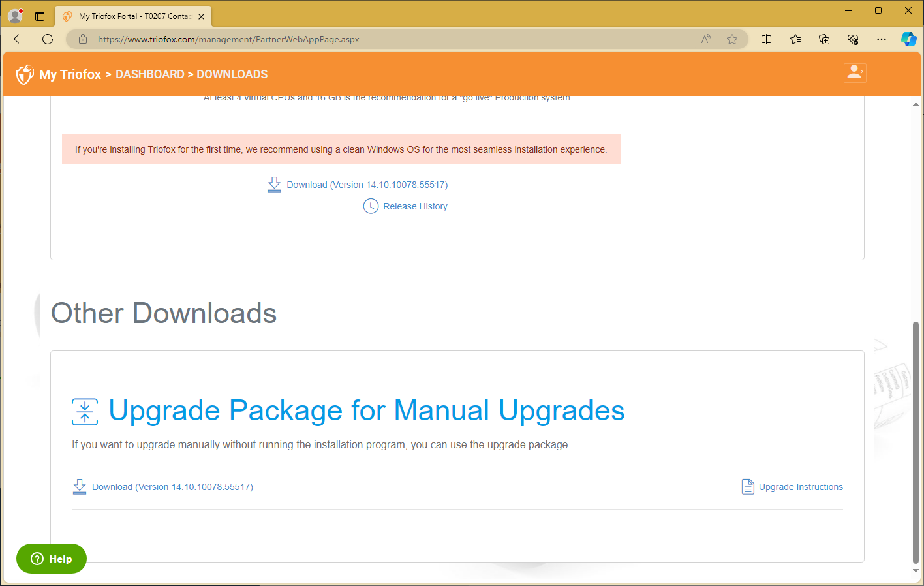Open the user account menu icon
The width and height of the screenshot is (924, 586).
point(855,72)
